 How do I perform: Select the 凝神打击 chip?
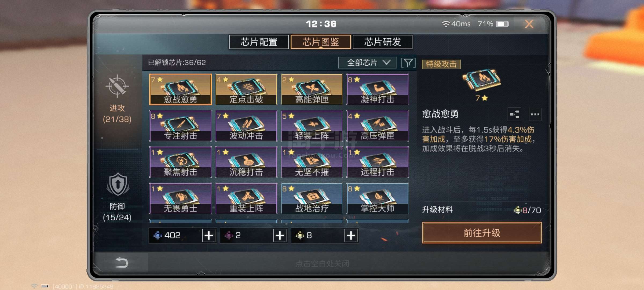[378, 89]
